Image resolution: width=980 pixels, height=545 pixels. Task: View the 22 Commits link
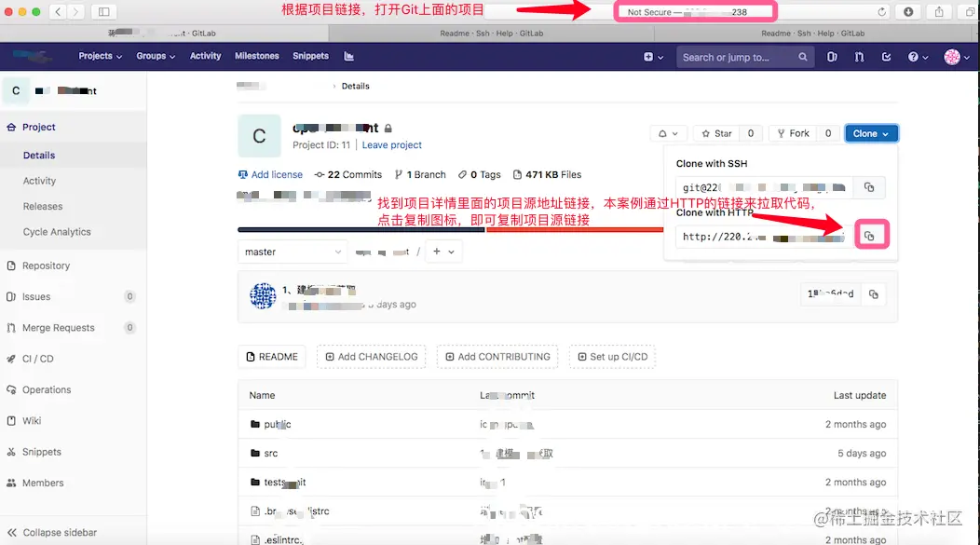pyautogui.click(x=348, y=175)
